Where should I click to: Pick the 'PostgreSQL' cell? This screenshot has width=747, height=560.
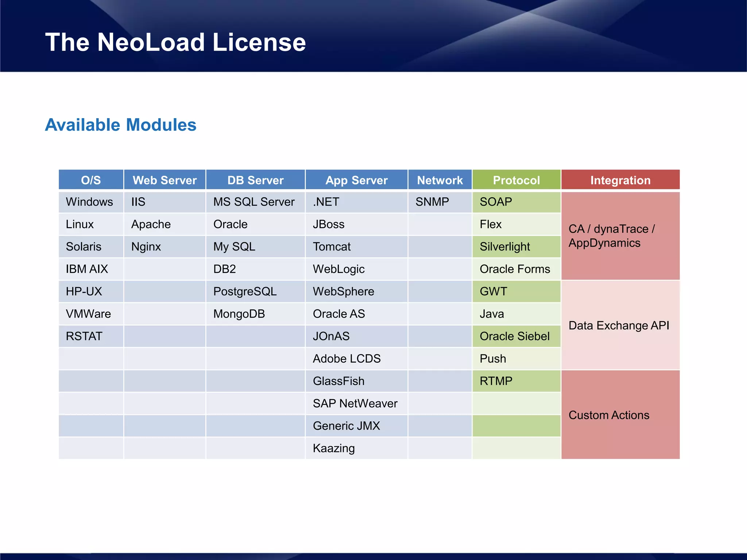point(256,292)
